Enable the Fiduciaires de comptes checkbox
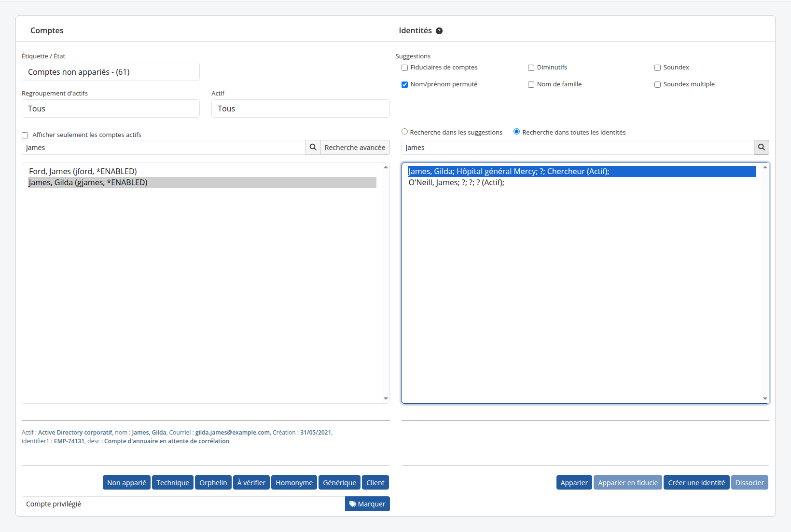Viewport: 791px width, 532px height. [405, 68]
